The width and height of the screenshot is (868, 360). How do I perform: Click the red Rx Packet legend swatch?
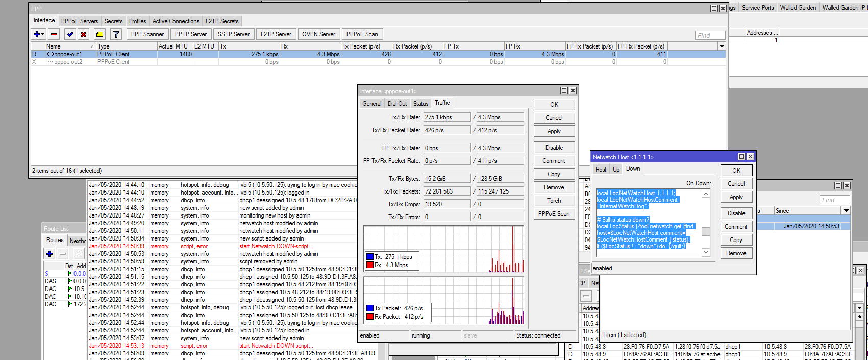coord(370,317)
